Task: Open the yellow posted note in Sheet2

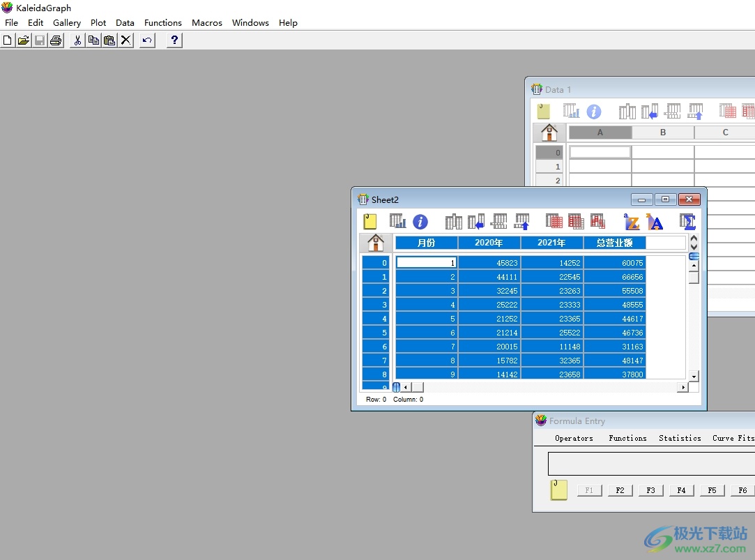Action: [x=370, y=222]
